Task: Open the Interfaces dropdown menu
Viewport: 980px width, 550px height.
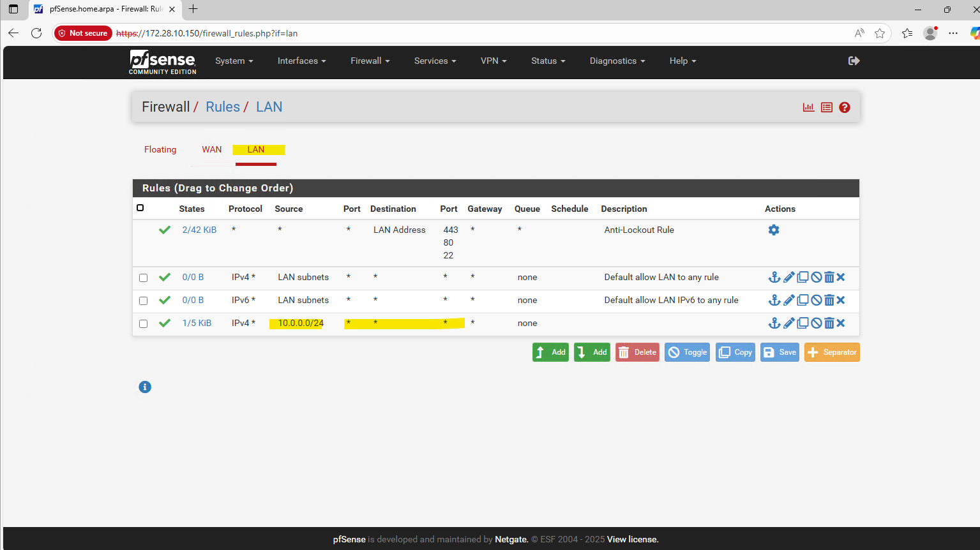Action: click(301, 61)
